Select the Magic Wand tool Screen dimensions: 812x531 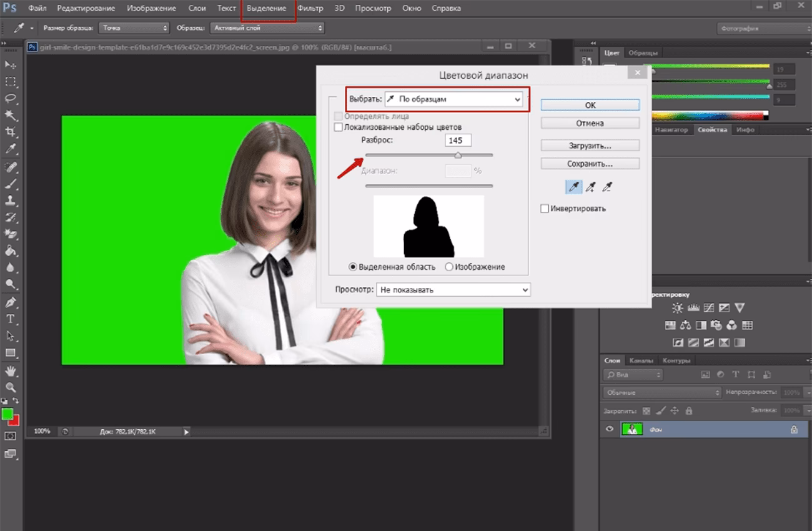[11, 116]
